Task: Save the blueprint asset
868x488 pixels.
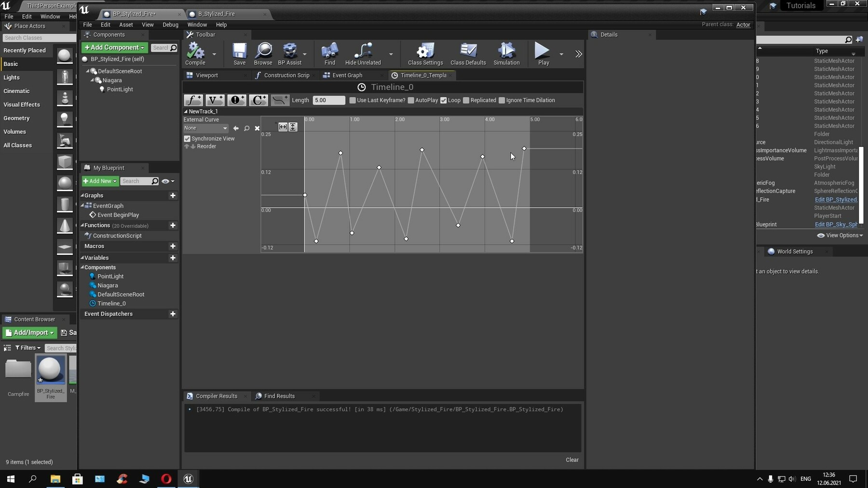Action: (x=239, y=54)
